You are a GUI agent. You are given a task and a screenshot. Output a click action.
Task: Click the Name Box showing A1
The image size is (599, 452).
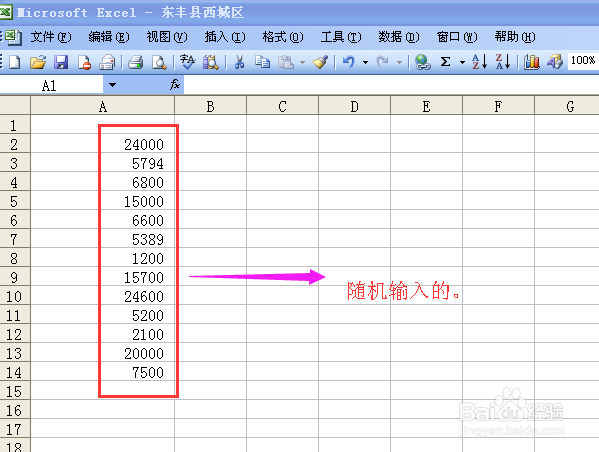(52, 85)
